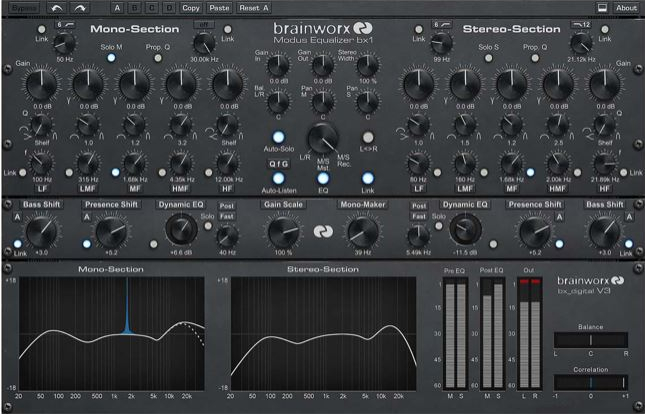This screenshot has height=414, width=645.
Task: Toggle Solo S in Stereo-Section
Action: point(489,58)
